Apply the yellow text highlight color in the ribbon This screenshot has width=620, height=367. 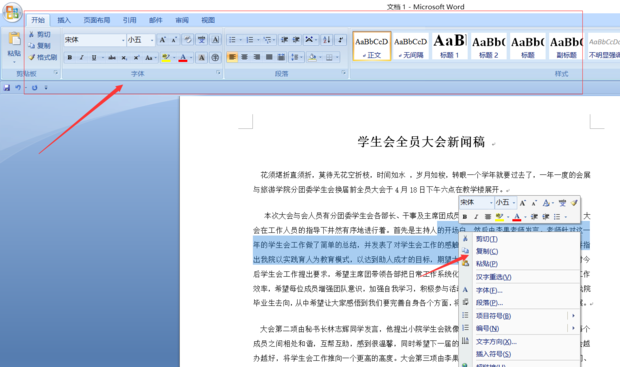pos(166,58)
